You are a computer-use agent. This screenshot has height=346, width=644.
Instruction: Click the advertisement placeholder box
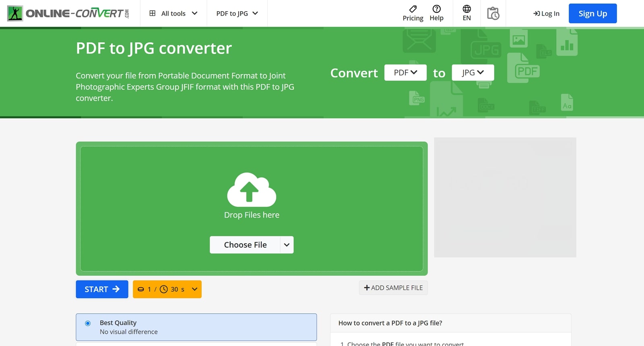(505, 197)
